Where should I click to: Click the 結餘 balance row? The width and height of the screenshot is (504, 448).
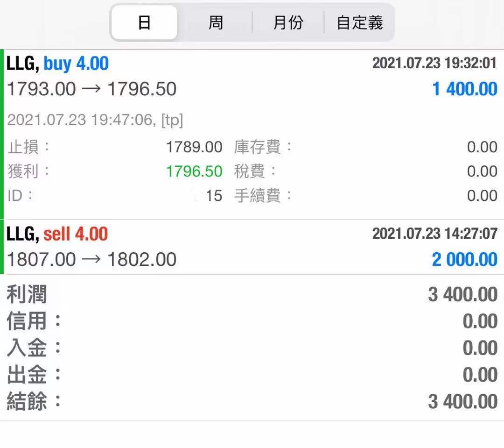click(x=252, y=402)
